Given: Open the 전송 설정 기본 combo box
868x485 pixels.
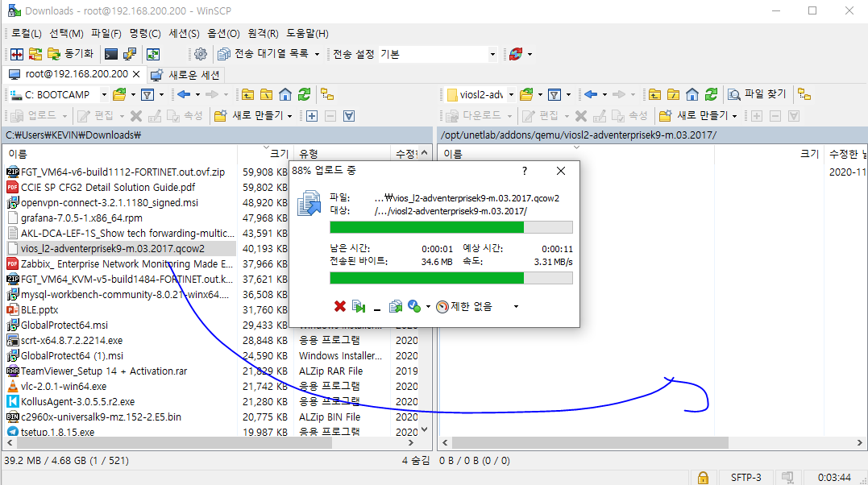Looking at the screenshot, I should click(438, 54).
